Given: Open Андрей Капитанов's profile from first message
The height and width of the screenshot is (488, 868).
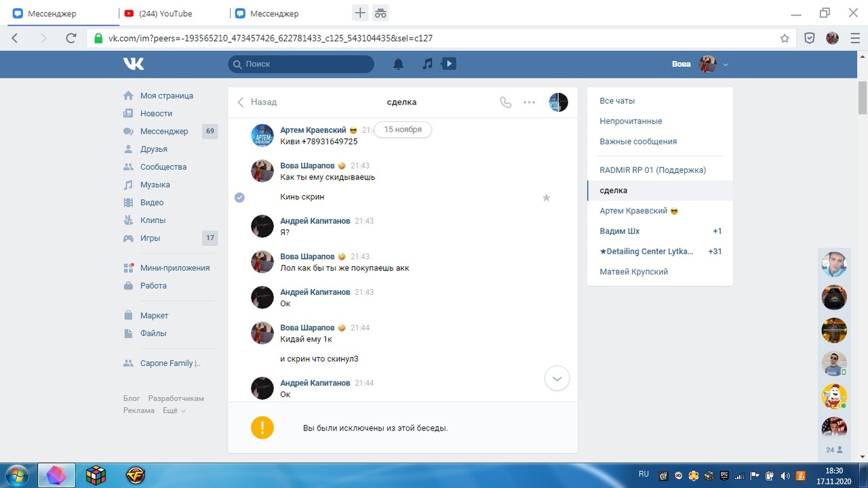Looking at the screenshot, I should [315, 221].
